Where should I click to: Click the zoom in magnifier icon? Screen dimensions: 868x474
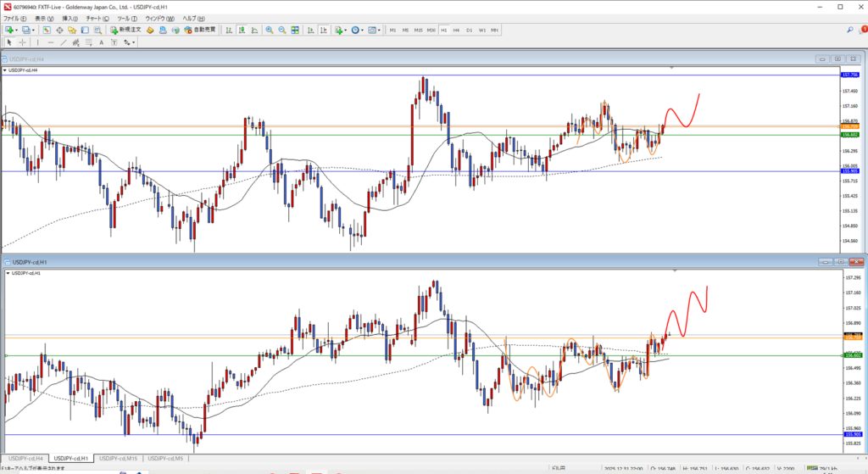269,30
